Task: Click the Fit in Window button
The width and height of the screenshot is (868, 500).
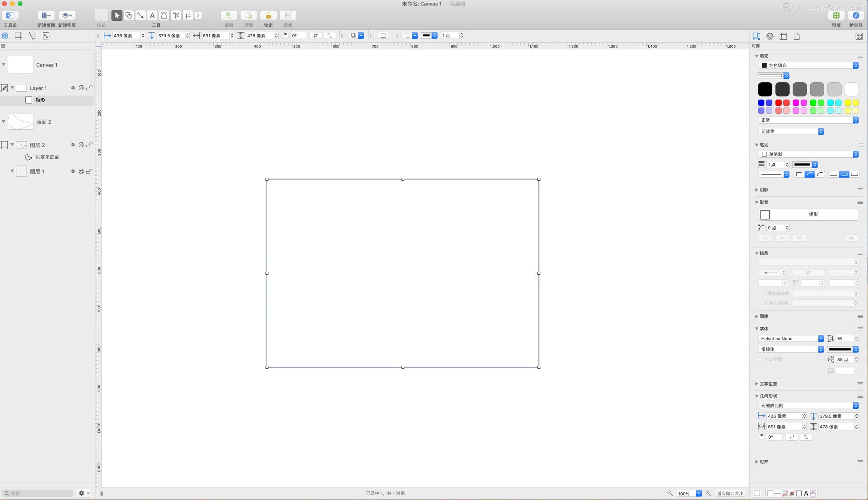Action: point(730,493)
